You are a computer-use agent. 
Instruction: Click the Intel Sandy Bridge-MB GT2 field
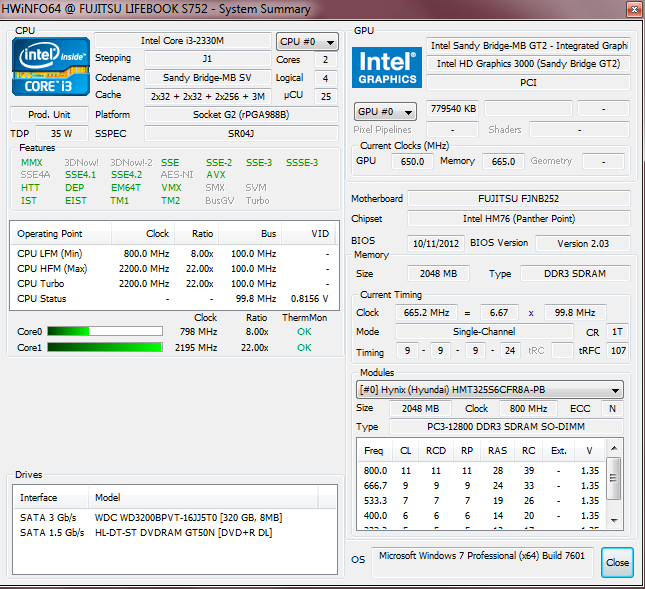coord(528,45)
